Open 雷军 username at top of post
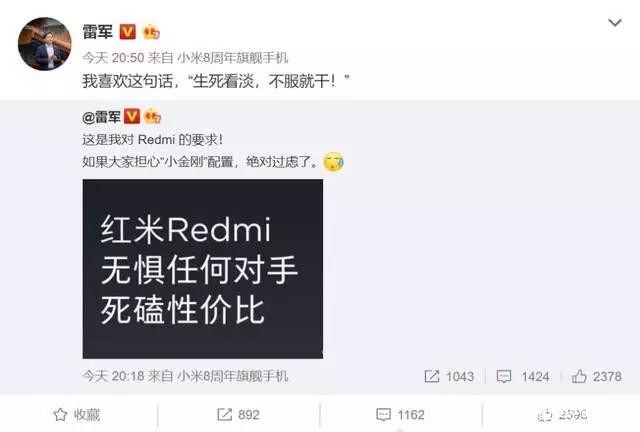This screenshot has width=640, height=432. pos(98,31)
